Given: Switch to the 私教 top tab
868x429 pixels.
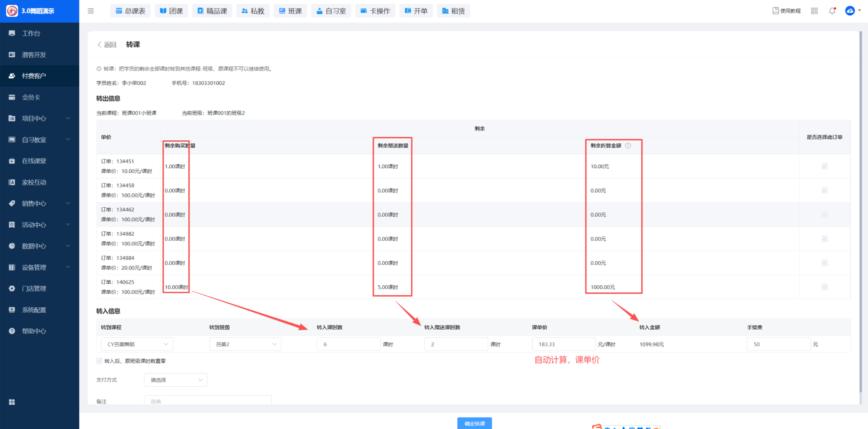Looking at the screenshot, I should [253, 11].
